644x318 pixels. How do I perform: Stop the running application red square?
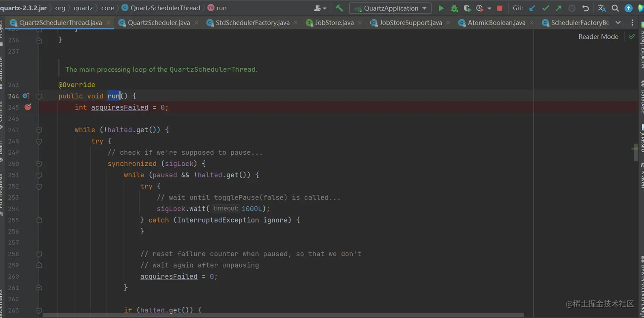(500, 8)
